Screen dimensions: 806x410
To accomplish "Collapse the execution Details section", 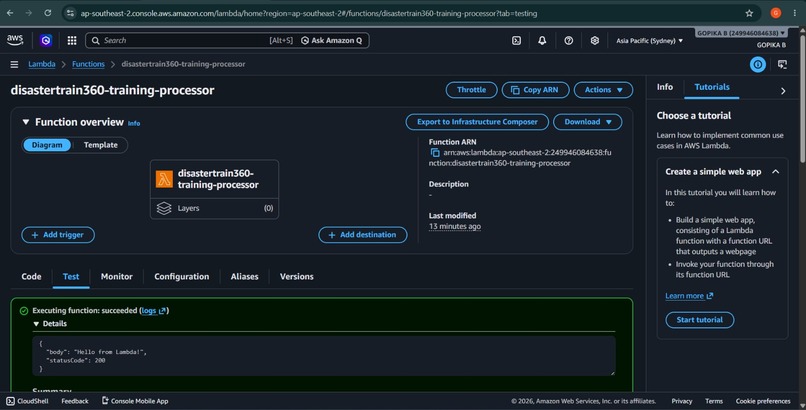I will click(36, 324).
